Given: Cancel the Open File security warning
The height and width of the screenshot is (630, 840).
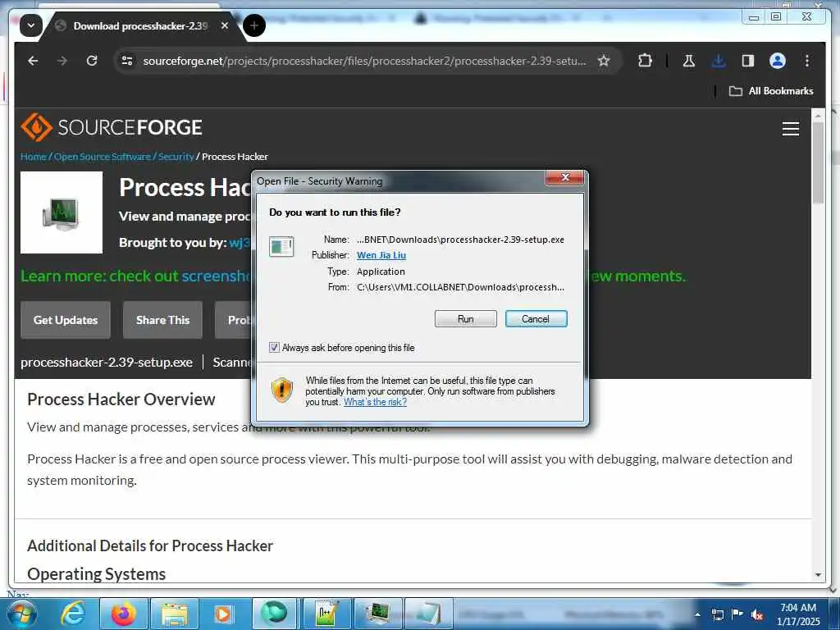Looking at the screenshot, I should pyautogui.click(x=536, y=319).
